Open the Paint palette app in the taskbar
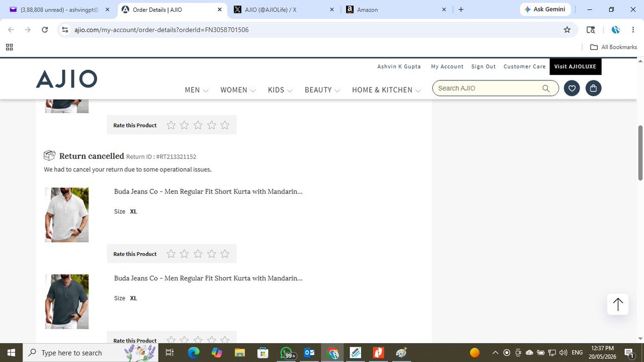 401,353
